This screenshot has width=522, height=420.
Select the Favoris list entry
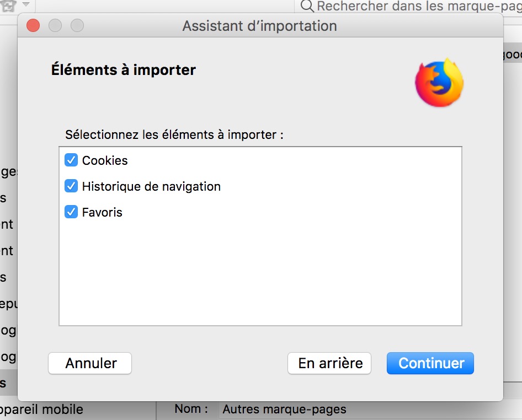tap(102, 212)
